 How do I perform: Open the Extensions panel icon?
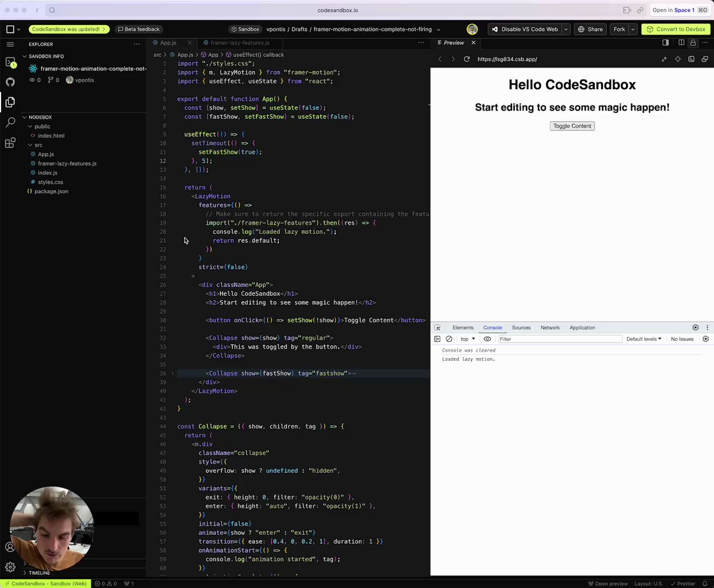[x=10, y=143]
